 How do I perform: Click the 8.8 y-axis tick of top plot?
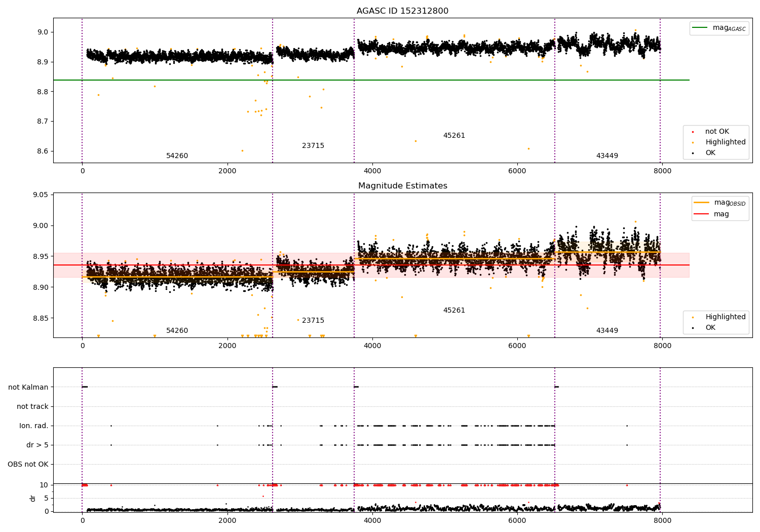point(43,92)
